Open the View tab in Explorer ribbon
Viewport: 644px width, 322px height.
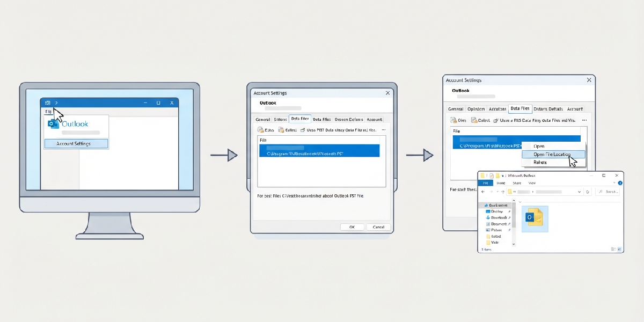point(532,183)
